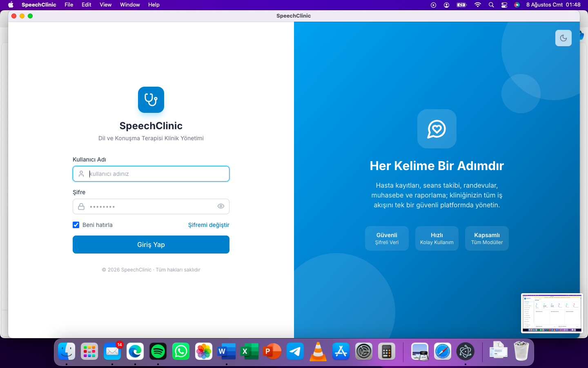
Task: Launch PowerPoint from the dock
Action: click(272, 351)
